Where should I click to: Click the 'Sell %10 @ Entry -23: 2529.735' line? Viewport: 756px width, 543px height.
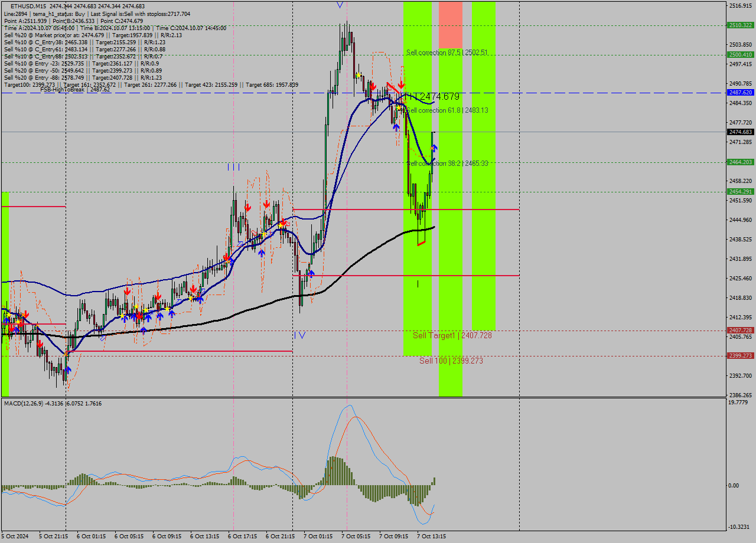81,63
